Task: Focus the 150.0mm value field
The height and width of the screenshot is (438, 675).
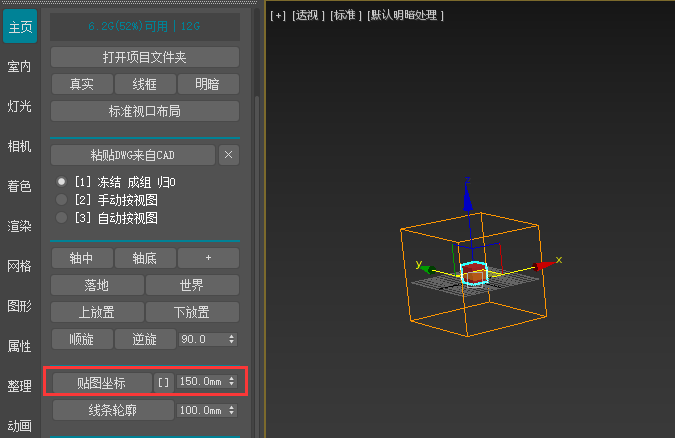Action: 201,382
